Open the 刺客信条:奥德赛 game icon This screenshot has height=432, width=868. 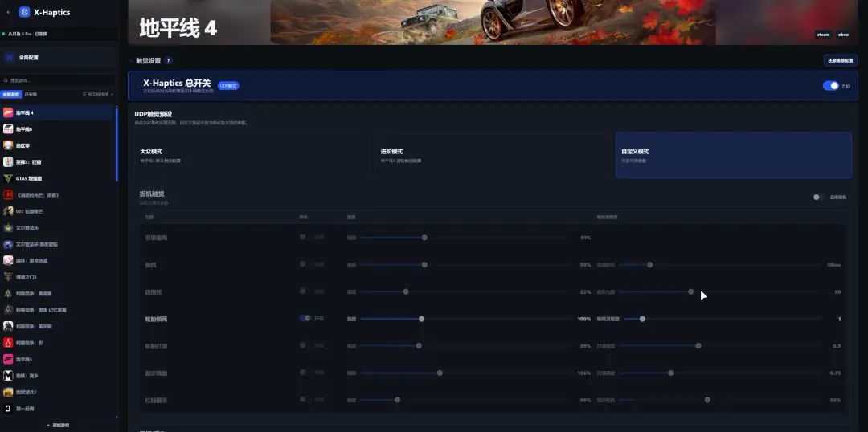click(8, 294)
